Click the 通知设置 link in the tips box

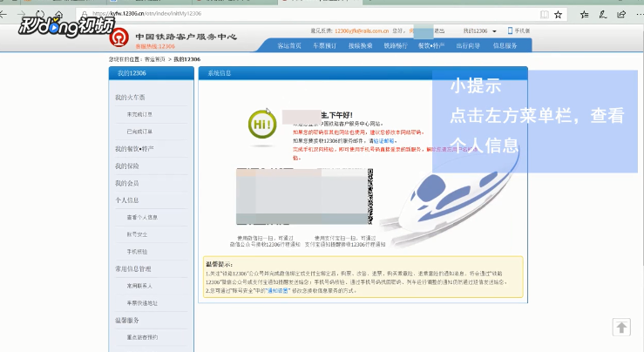(278, 291)
